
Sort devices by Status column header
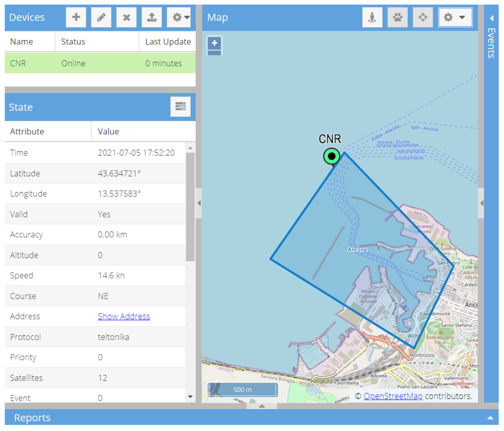(x=73, y=42)
